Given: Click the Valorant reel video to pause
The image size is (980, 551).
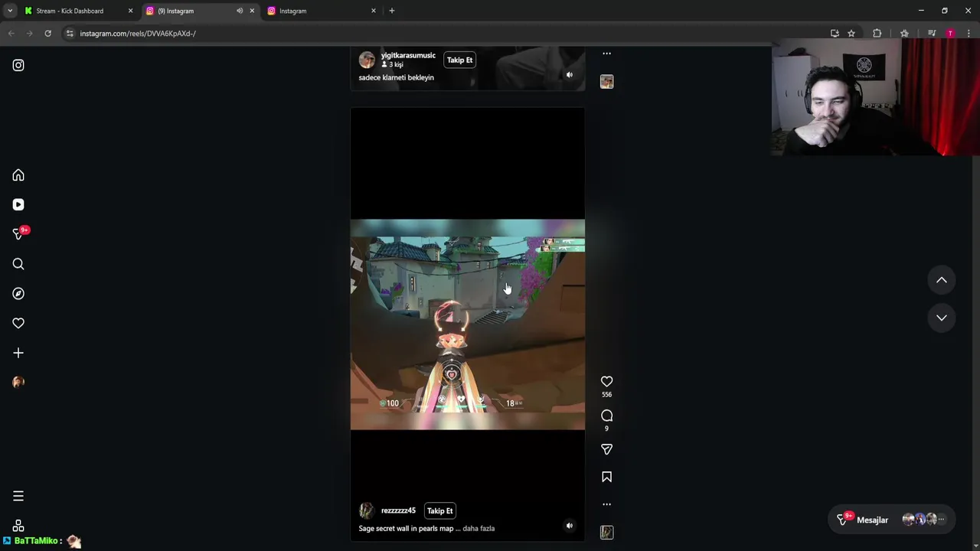Looking at the screenshot, I should (x=467, y=324).
